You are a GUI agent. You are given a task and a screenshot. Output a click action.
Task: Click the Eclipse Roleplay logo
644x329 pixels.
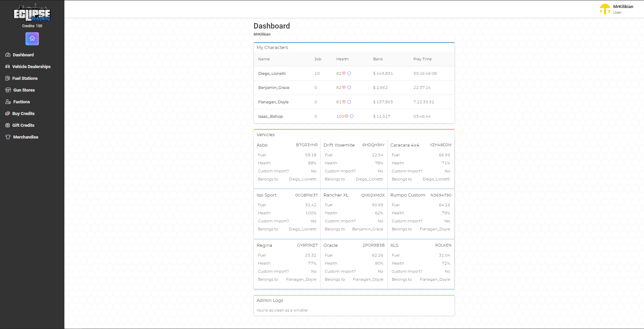[x=32, y=13]
